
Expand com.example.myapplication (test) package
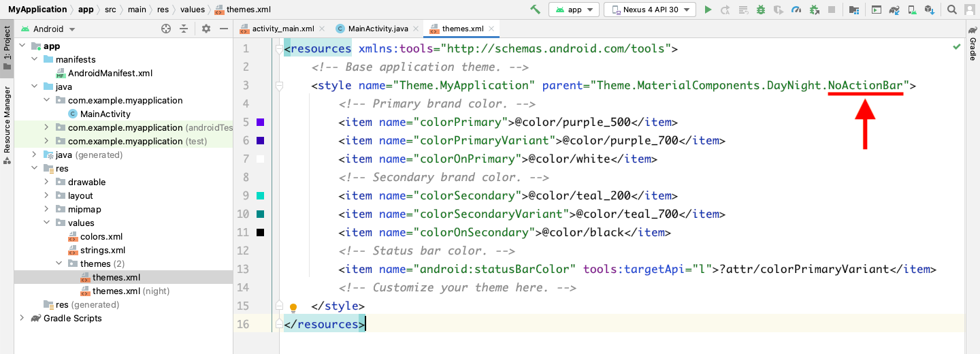46,141
